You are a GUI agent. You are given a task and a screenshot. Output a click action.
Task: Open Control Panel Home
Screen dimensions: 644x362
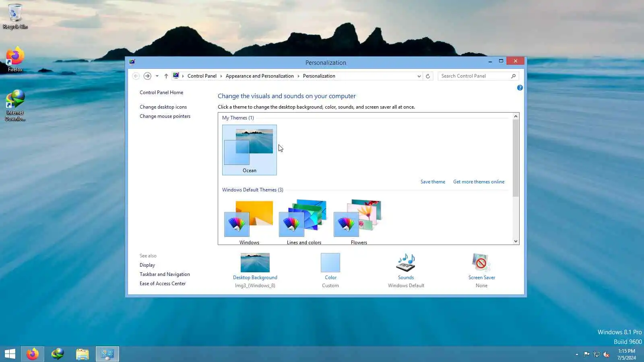click(161, 93)
